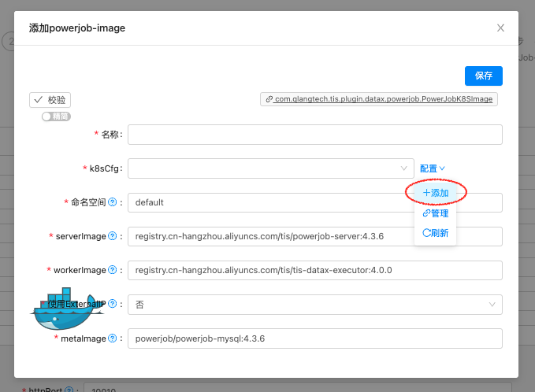The image size is (535, 392).
Task: Select +添加 from the config menu
Action: click(436, 193)
